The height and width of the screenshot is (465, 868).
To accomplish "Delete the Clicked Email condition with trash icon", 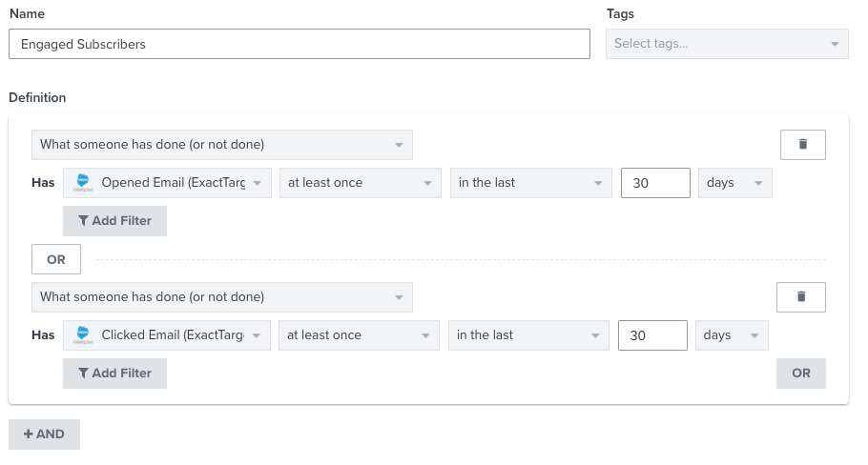I will tap(800, 297).
